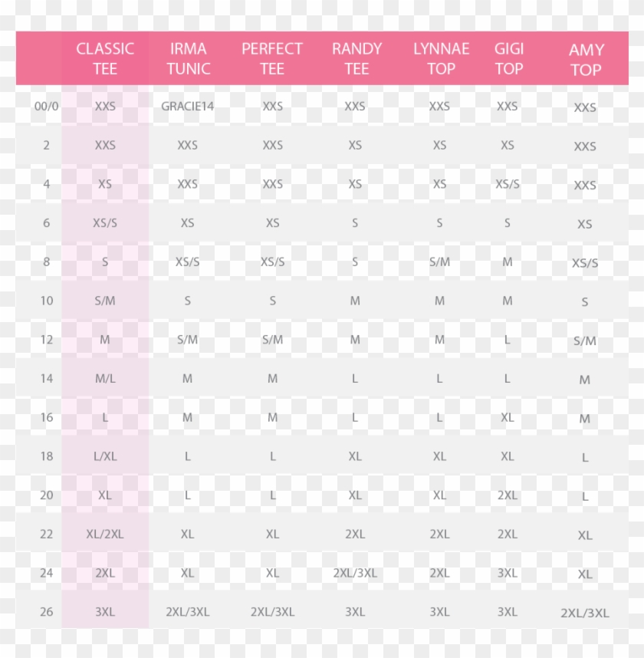
Task: Select the size 14 row label
Action: [47, 378]
